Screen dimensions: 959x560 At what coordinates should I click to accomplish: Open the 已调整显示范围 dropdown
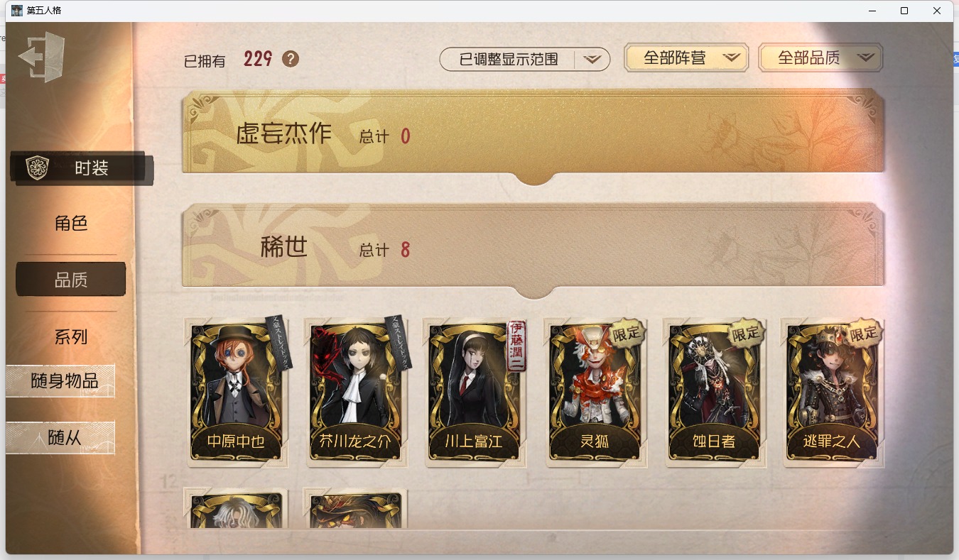[x=525, y=60]
